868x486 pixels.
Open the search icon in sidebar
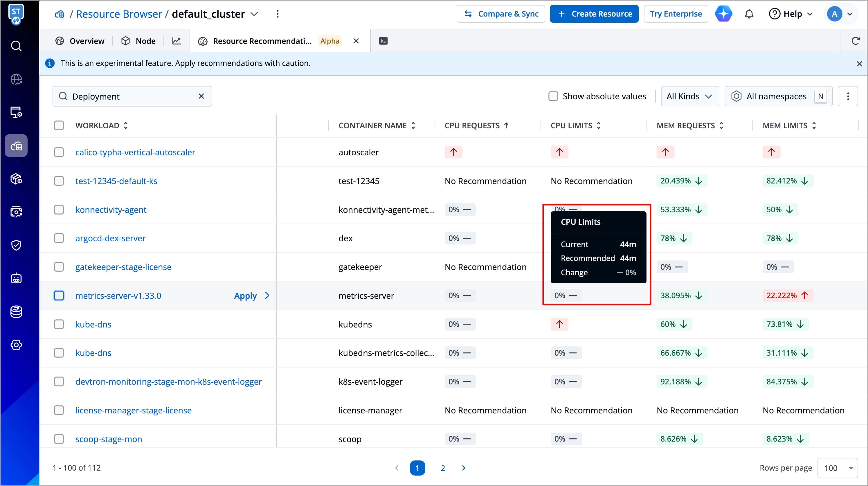16,46
